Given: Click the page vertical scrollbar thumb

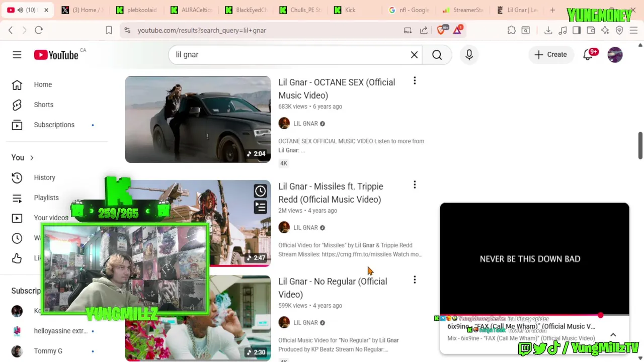Looking at the screenshot, I should [640, 146].
